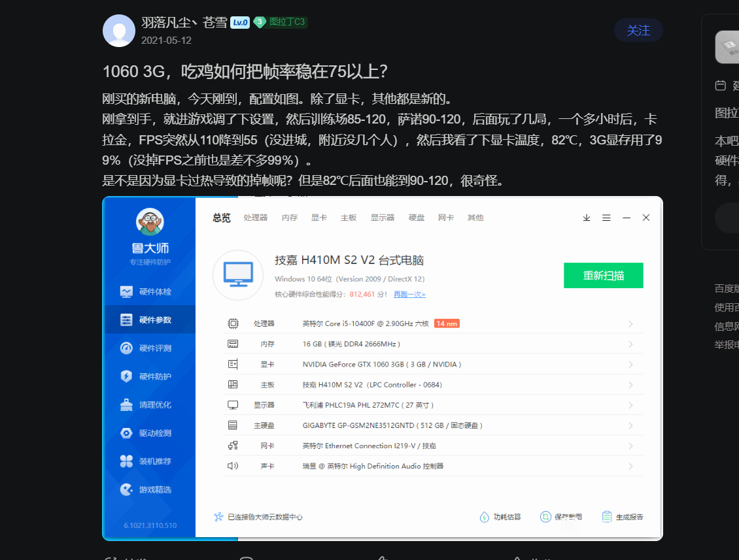Click the memory module icon
Viewport: 739px width, 560px height.
(233, 344)
